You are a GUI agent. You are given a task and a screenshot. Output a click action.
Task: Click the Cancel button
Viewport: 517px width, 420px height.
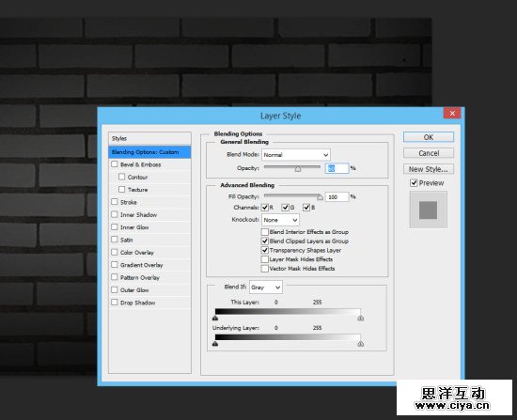[x=429, y=153]
